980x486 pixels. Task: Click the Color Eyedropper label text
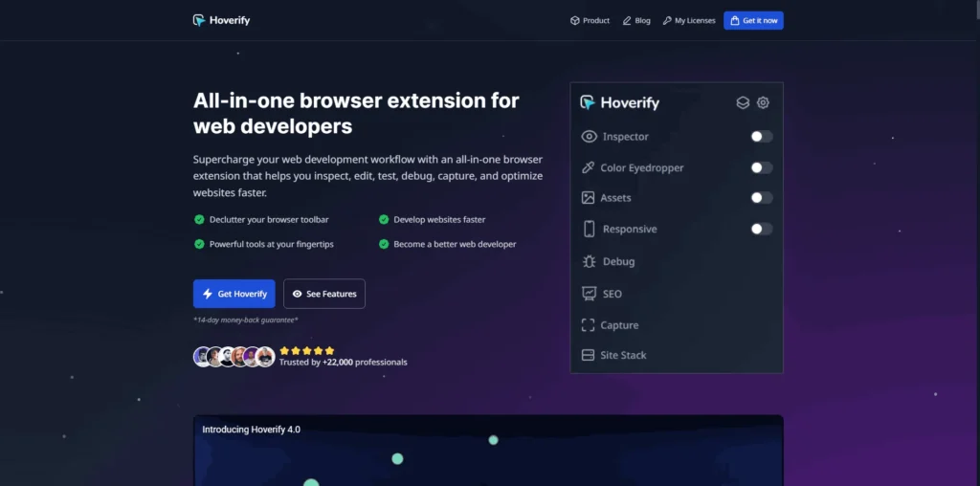tap(642, 167)
